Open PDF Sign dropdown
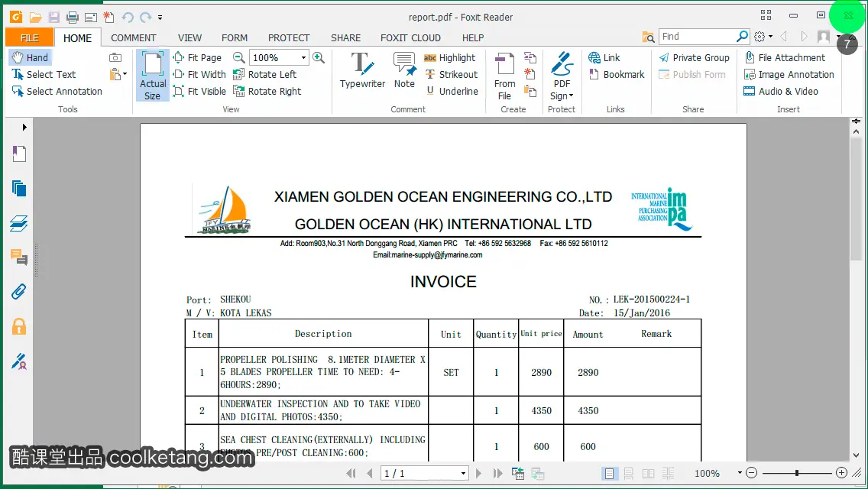Viewport: 868px width, 489px height. (x=562, y=76)
